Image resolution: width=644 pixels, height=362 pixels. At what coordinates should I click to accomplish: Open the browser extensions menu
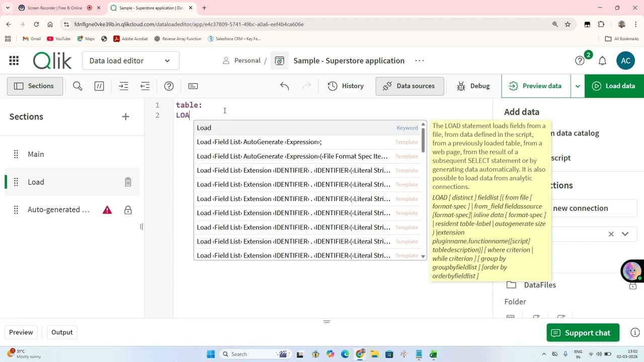point(601,24)
